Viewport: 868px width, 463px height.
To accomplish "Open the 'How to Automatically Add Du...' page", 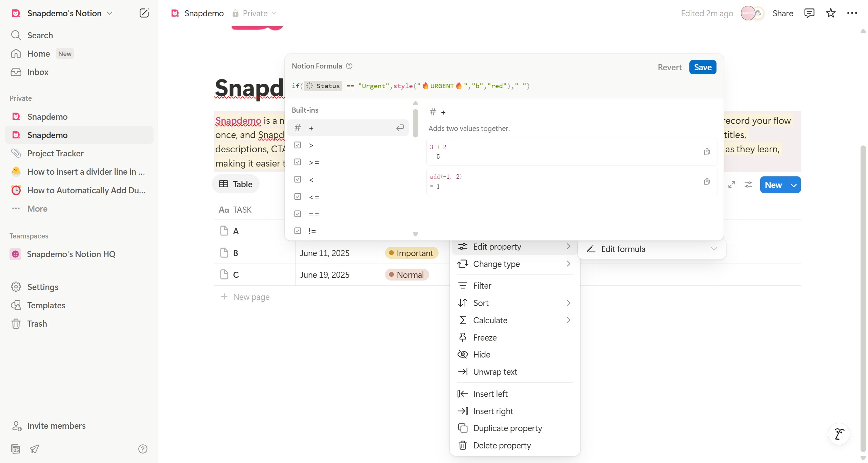I will click(x=79, y=190).
